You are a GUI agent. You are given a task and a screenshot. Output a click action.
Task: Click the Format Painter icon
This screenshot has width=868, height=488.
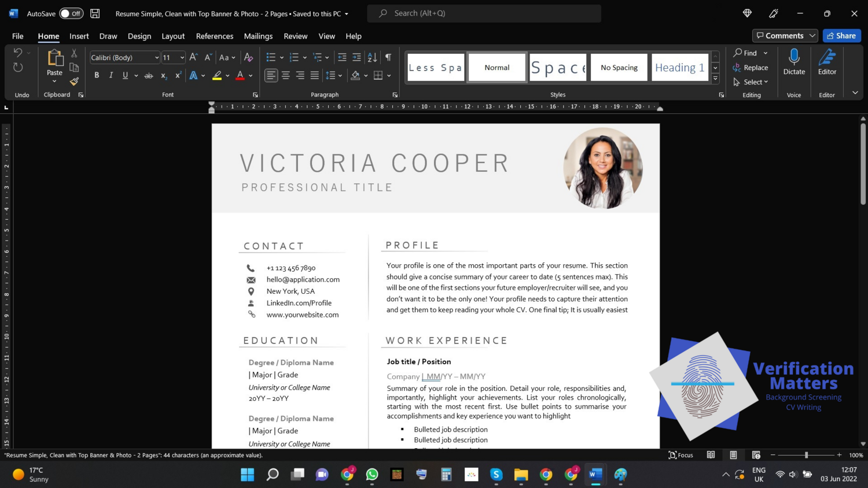pyautogui.click(x=75, y=81)
